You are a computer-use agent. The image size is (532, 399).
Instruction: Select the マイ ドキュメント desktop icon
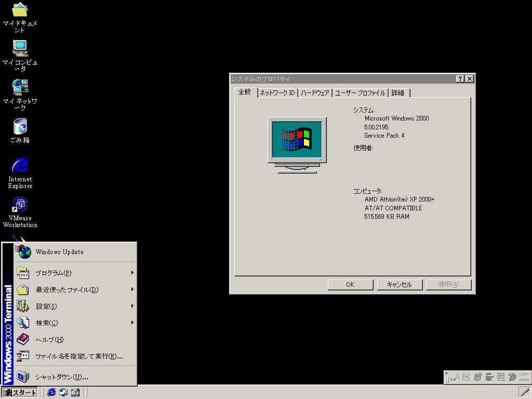point(20,17)
